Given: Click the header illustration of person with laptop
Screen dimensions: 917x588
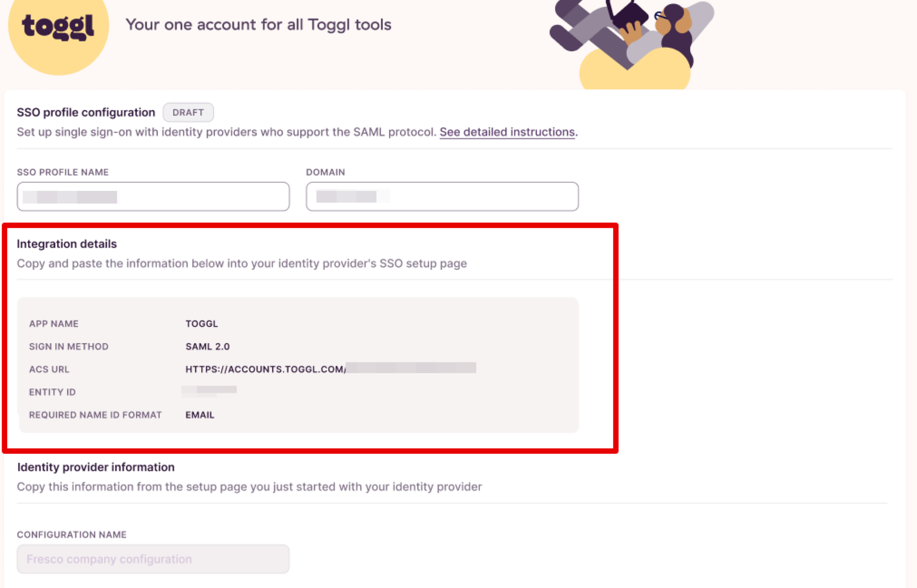Looking at the screenshot, I should pyautogui.click(x=633, y=41).
